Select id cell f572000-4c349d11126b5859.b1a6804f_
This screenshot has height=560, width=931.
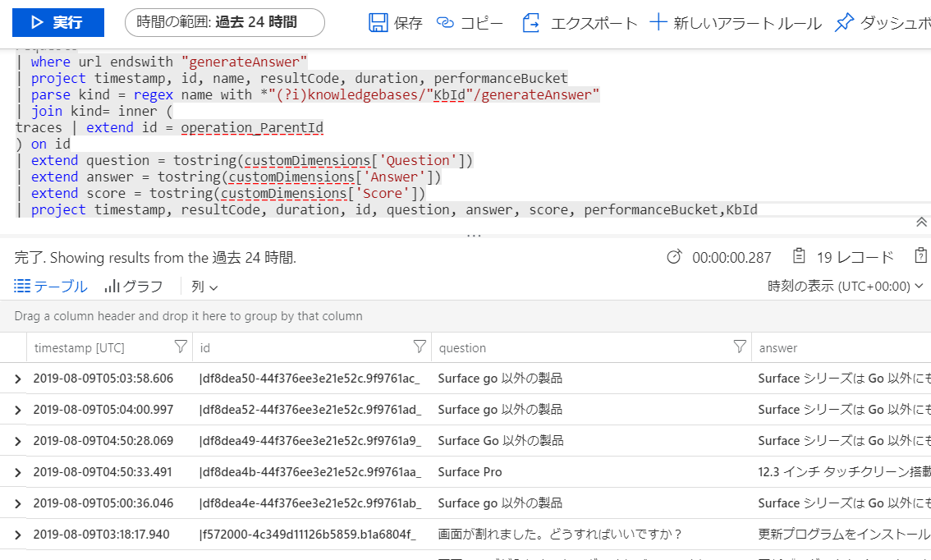pos(308,535)
